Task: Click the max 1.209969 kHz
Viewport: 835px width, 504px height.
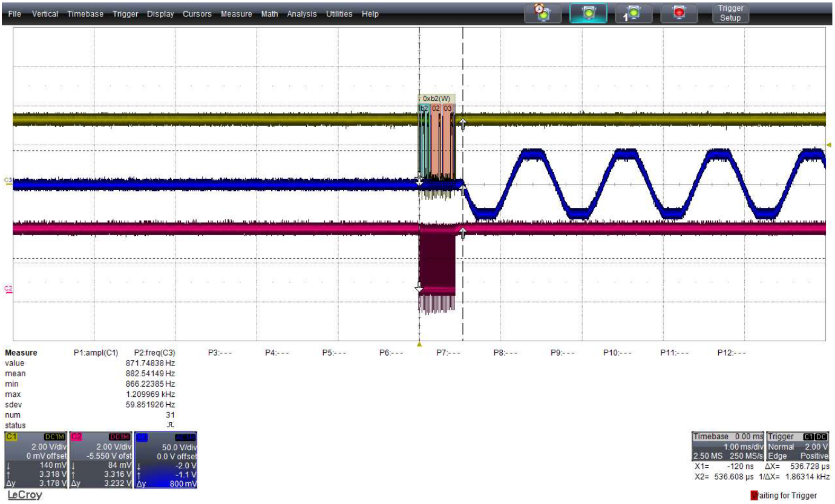Action: pyautogui.click(x=151, y=394)
